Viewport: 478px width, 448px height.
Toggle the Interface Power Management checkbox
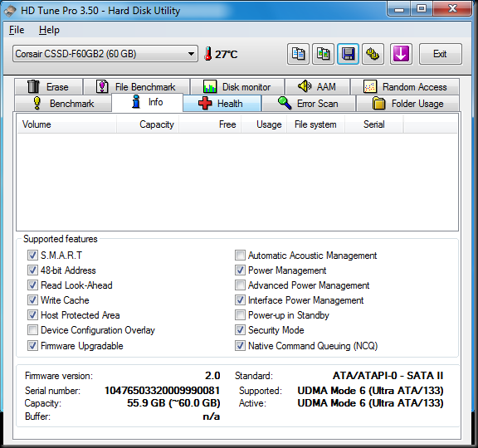coord(240,299)
